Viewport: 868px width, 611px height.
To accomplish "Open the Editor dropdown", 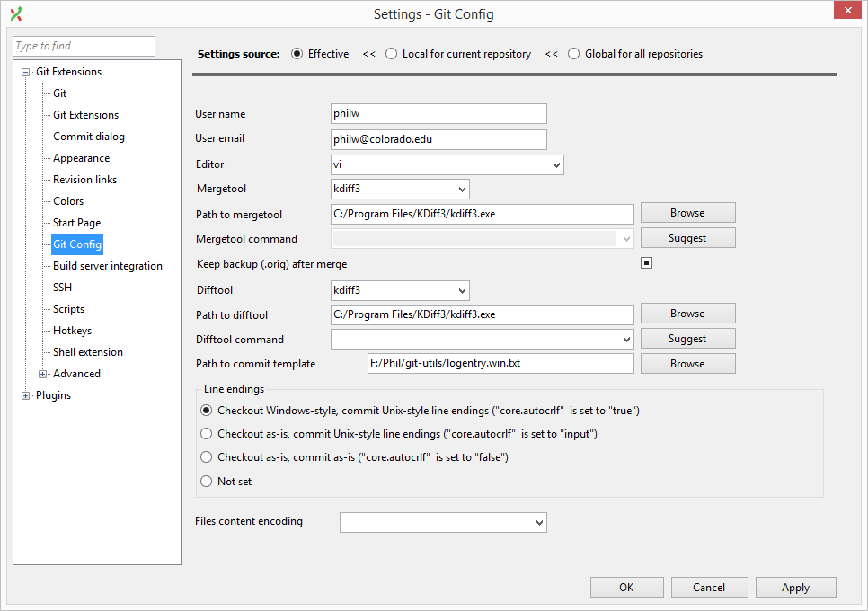I will pos(447,165).
